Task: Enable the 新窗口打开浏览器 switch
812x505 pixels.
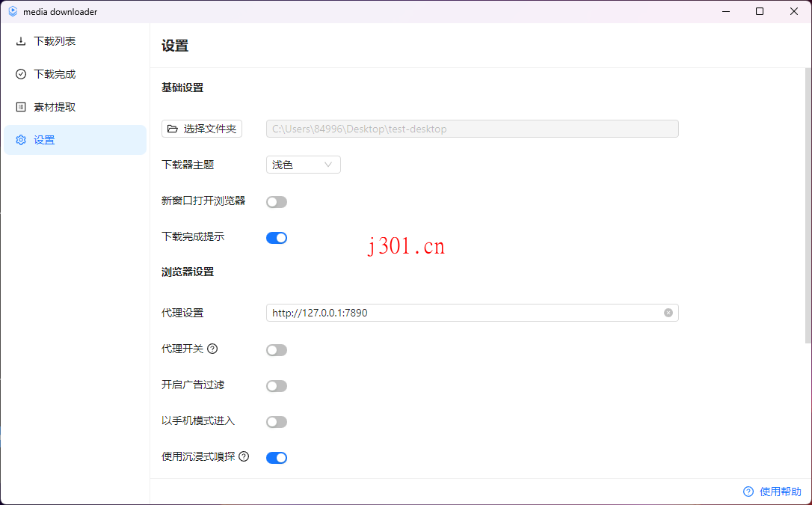Action: click(x=276, y=201)
